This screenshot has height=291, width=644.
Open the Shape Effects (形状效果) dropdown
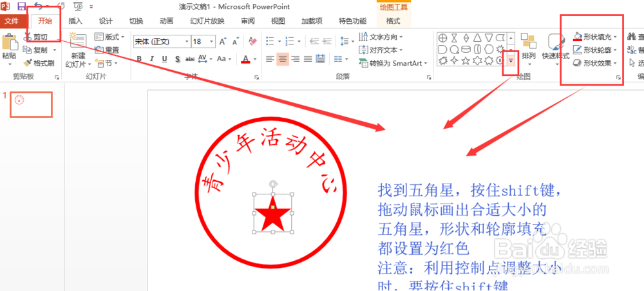point(595,63)
